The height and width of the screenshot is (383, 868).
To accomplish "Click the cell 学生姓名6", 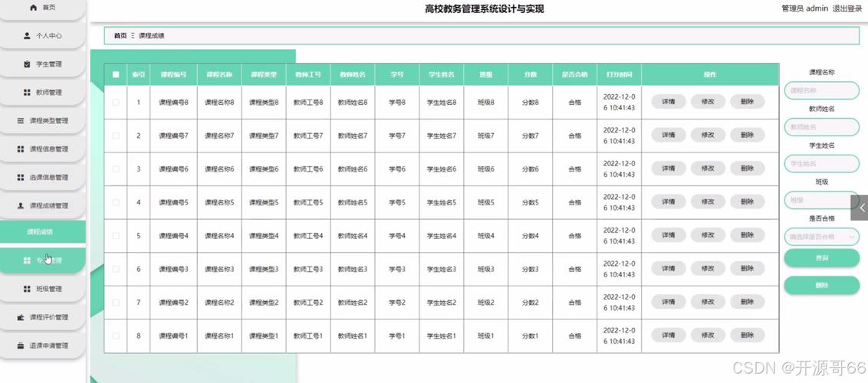I will click(441, 169).
